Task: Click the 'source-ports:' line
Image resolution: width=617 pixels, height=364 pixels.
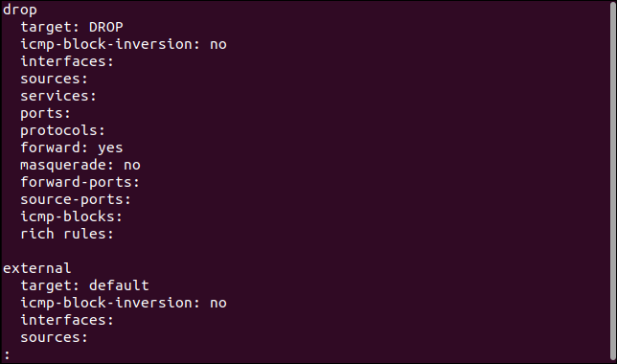Action: [76, 199]
